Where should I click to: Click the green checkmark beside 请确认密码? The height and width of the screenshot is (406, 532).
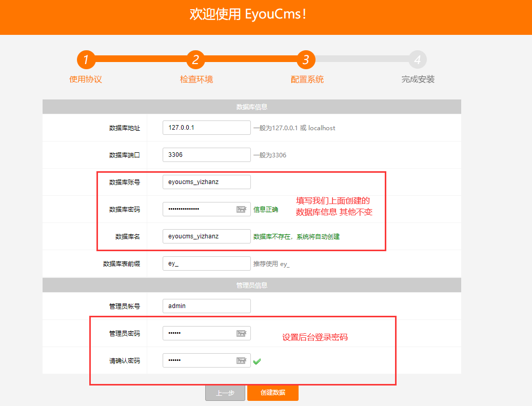(257, 360)
